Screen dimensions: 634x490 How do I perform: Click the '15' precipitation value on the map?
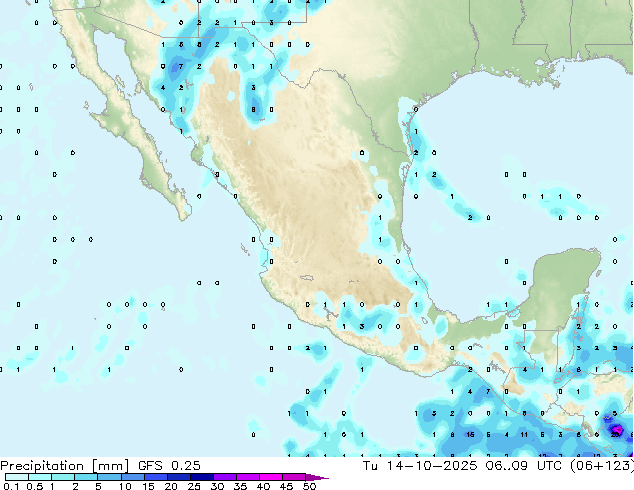click(470, 435)
